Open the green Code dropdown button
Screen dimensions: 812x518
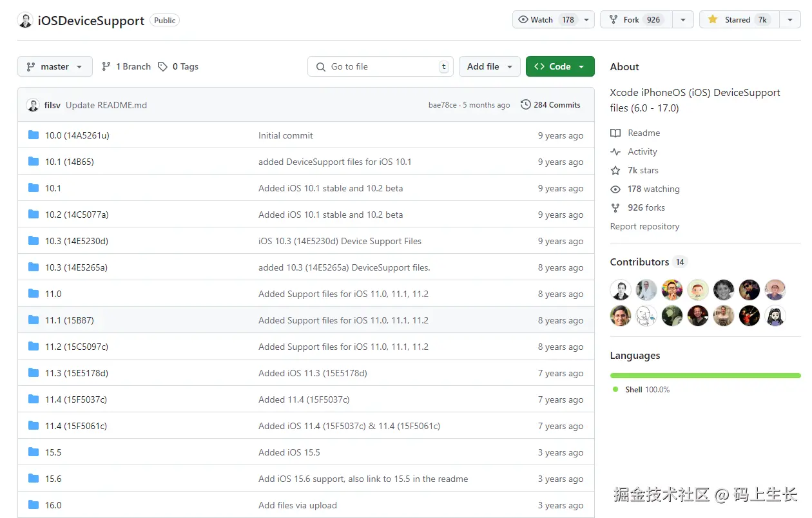560,66
